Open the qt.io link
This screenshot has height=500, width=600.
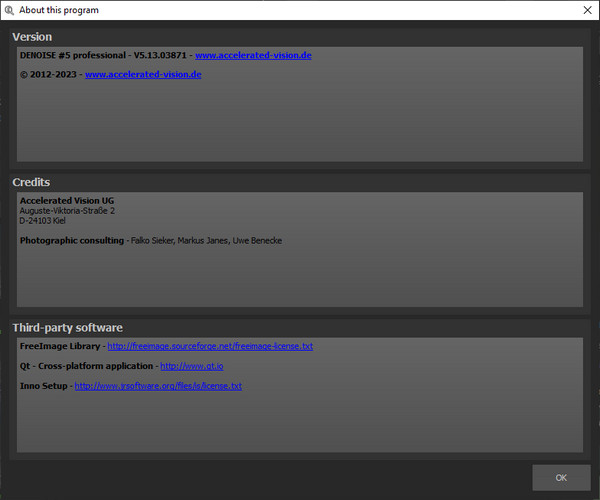(192, 366)
